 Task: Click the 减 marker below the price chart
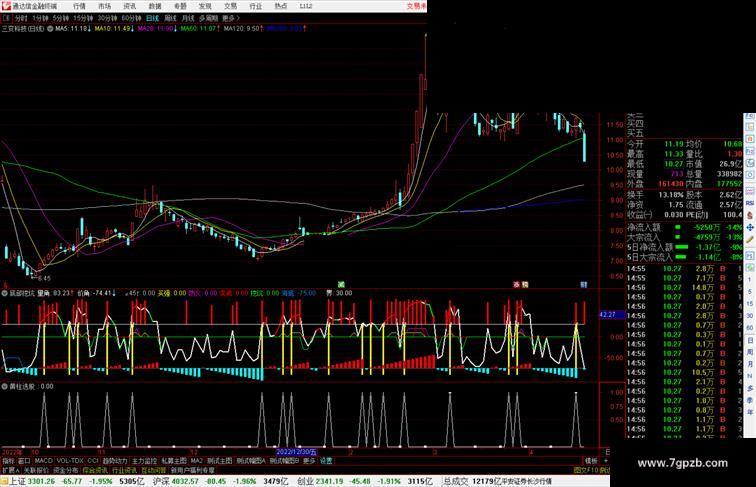pos(341,284)
